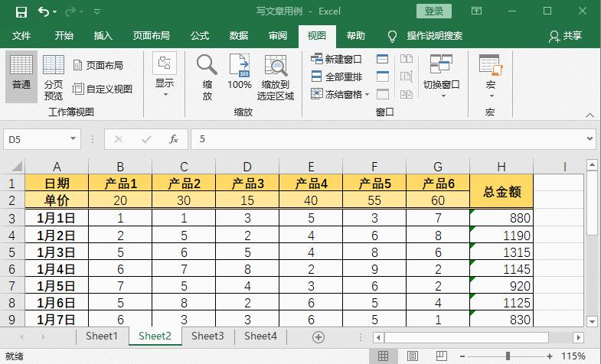The width and height of the screenshot is (601, 364).
Task: Click the Undo arrow icon
Action: (44, 12)
